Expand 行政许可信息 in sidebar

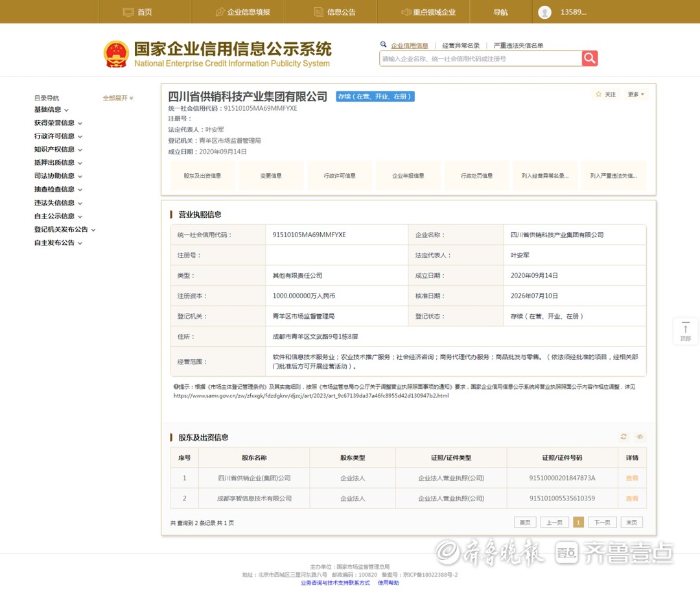(58, 136)
